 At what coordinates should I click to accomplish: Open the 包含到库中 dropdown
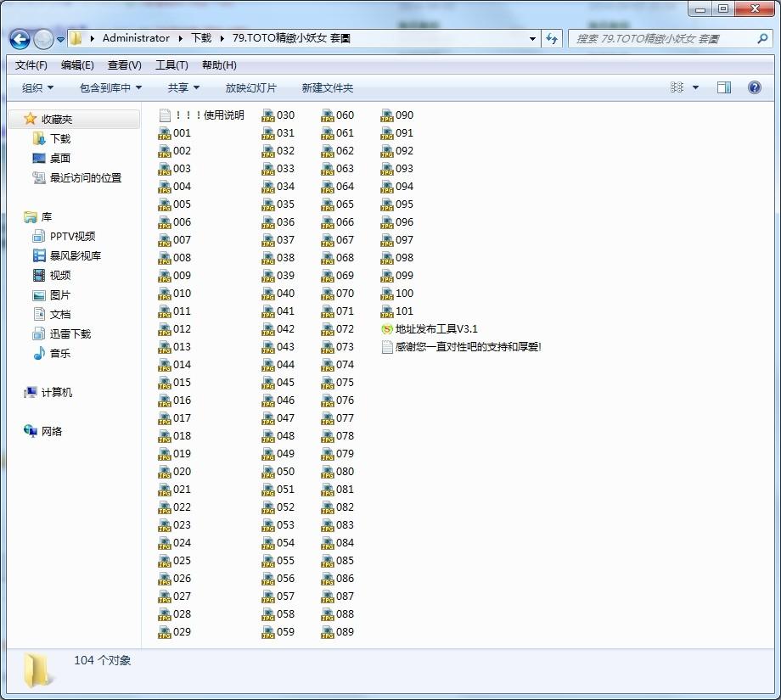110,87
